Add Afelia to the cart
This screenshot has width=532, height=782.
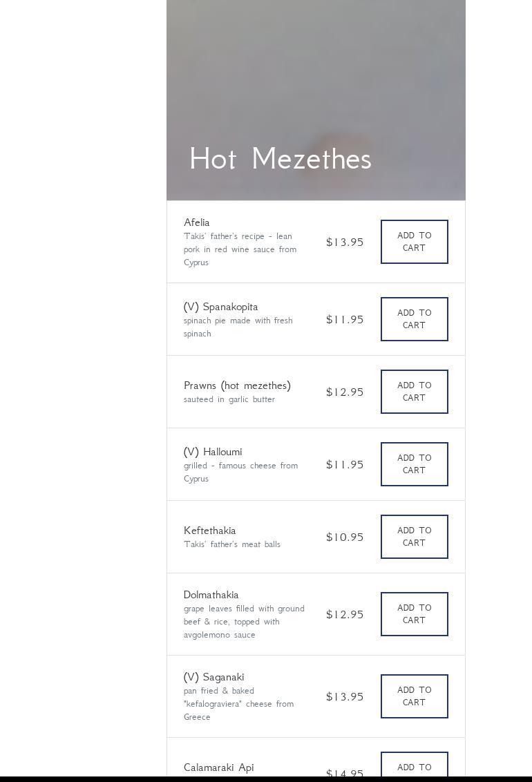point(414,242)
